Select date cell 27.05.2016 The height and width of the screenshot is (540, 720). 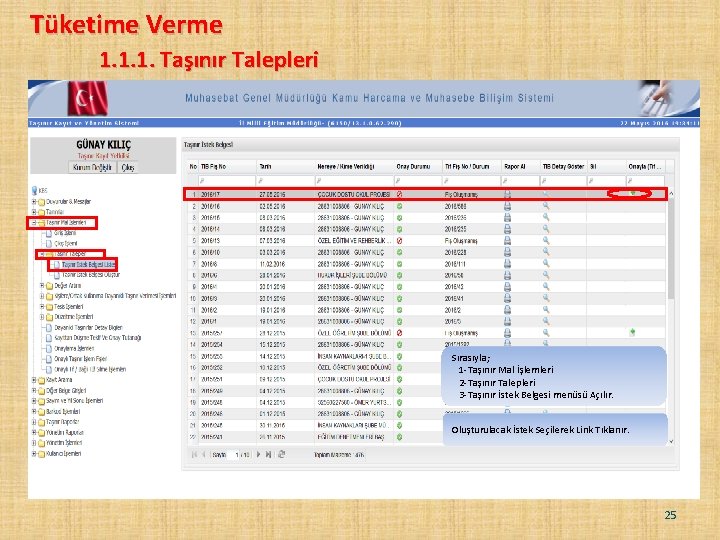pyautogui.click(x=272, y=194)
